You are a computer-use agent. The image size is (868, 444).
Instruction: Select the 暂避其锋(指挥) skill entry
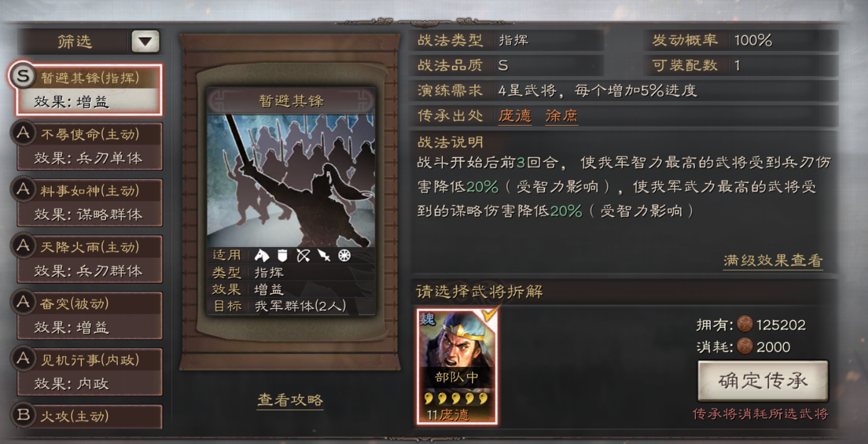click(87, 90)
